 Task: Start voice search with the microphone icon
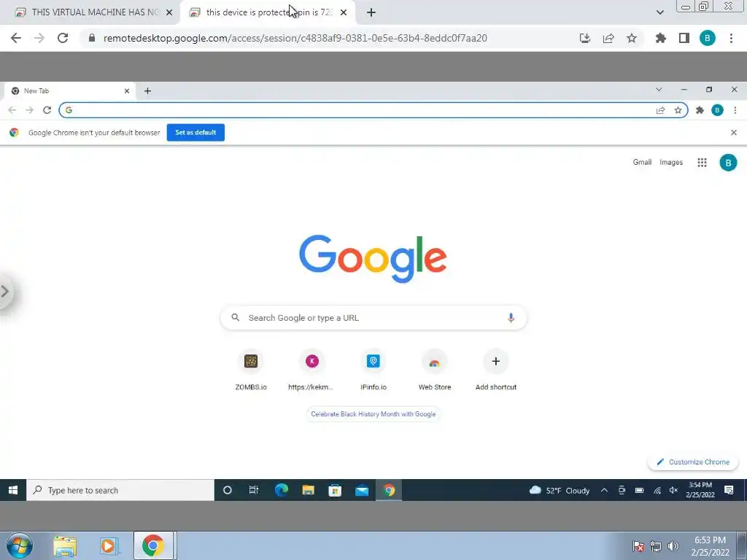coord(511,318)
